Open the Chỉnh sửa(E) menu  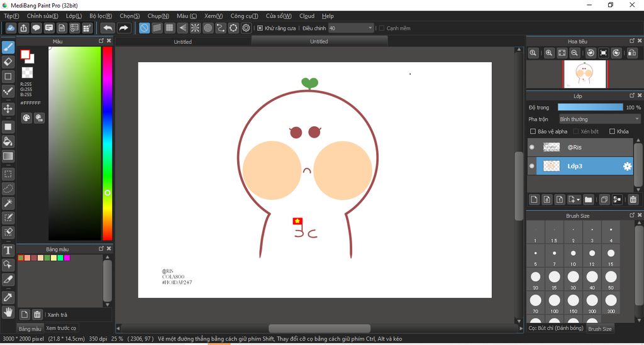(x=42, y=16)
